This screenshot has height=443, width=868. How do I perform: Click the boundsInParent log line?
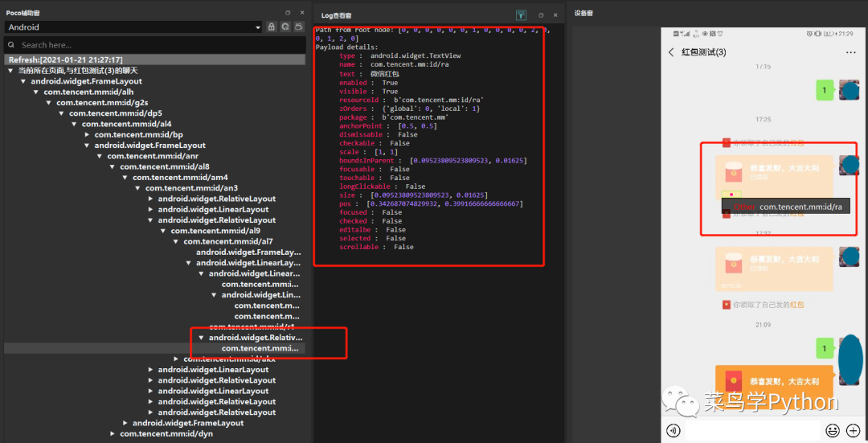tap(433, 161)
